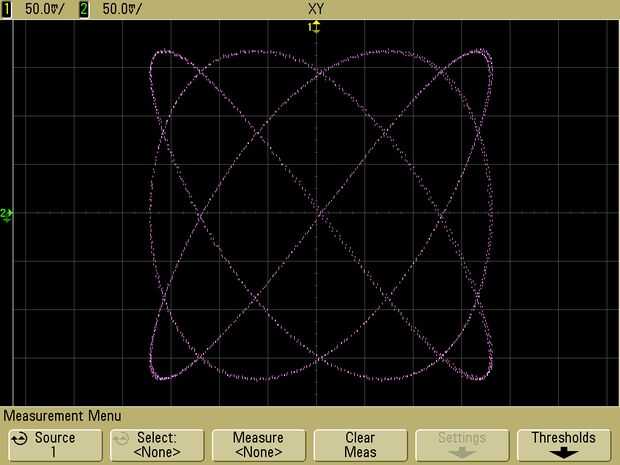
Task: Open the greyed Settings softkey
Action: (462, 445)
